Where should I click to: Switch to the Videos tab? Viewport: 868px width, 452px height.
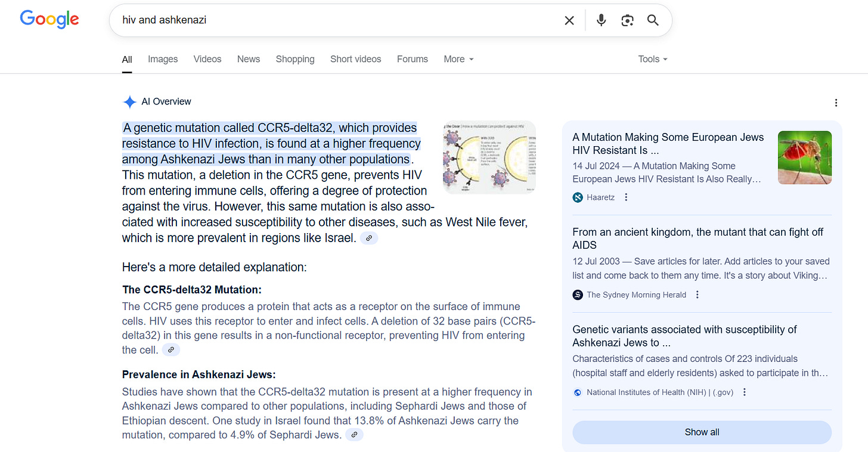(x=207, y=59)
